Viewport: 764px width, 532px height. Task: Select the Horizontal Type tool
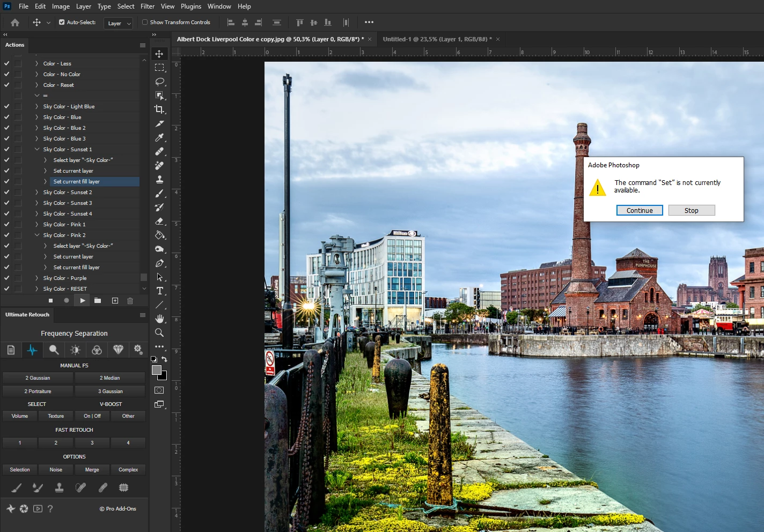(159, 291)
